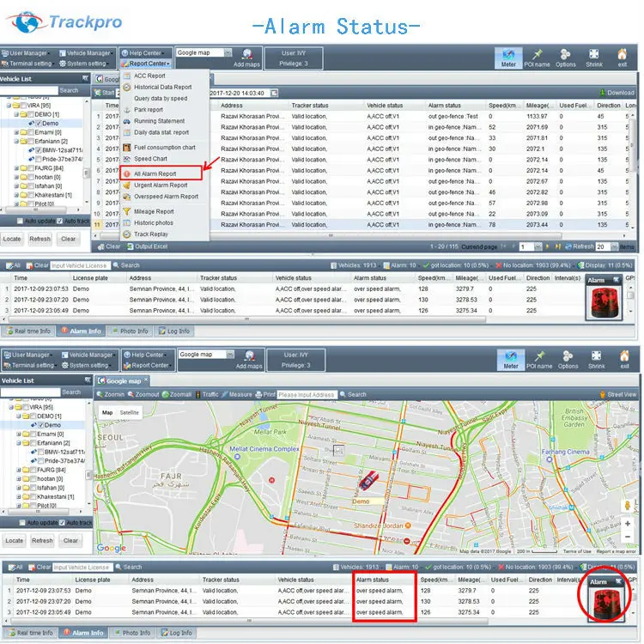This screenshot has width=644, height=644.
Task: Open Track Replay from Report Center menu
Action: (x=151, y=234)
